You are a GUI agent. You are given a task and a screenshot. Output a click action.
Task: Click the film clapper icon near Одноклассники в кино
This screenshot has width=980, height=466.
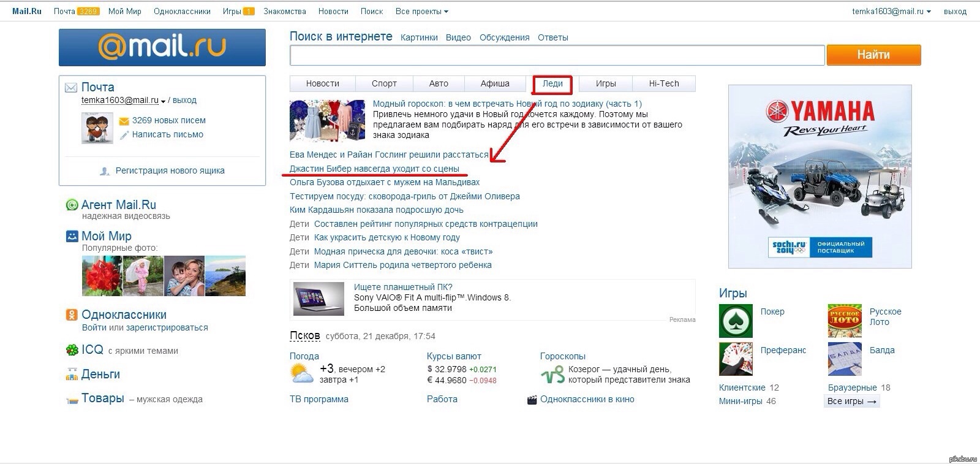coord(532,400)
